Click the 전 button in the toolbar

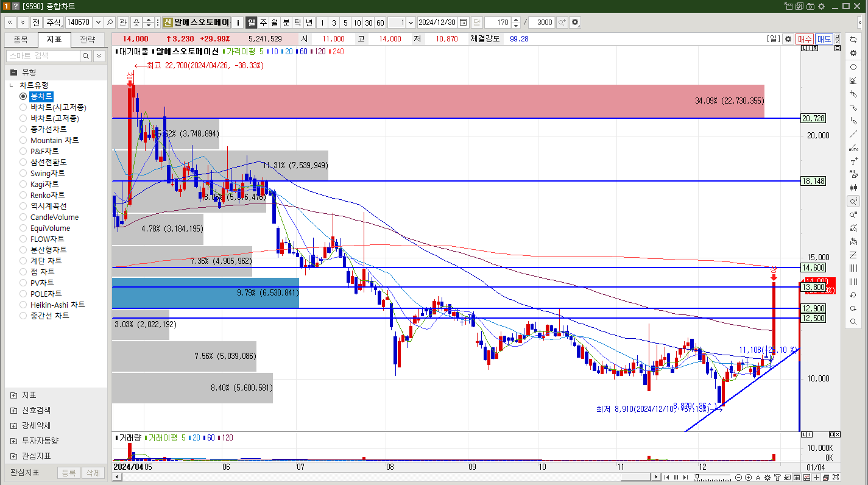tap(36, 23)
